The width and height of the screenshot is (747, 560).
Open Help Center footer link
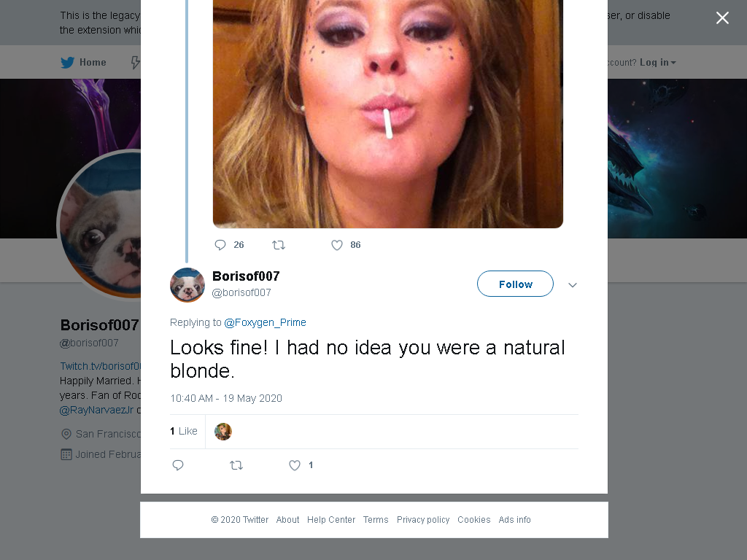click(331, 519)
